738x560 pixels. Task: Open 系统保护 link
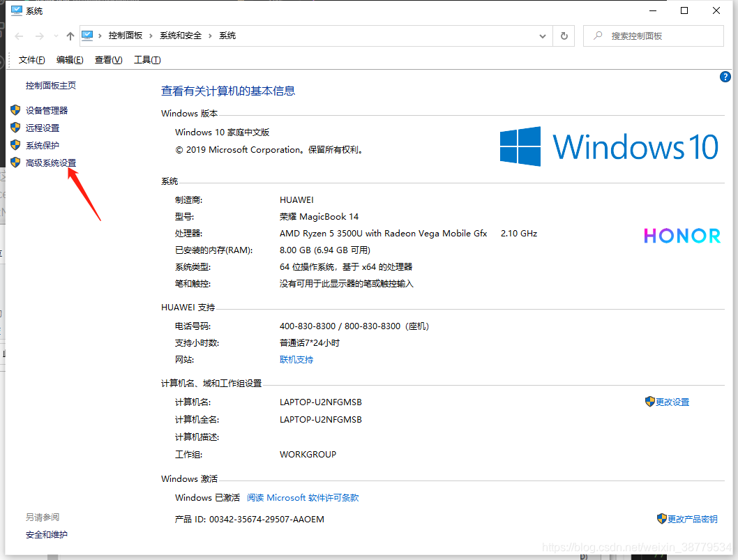(43, 146)
